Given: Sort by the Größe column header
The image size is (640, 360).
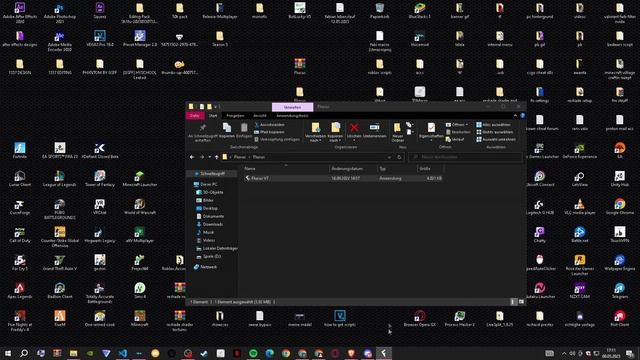Looking at the screenshot, I should point(430,168).
